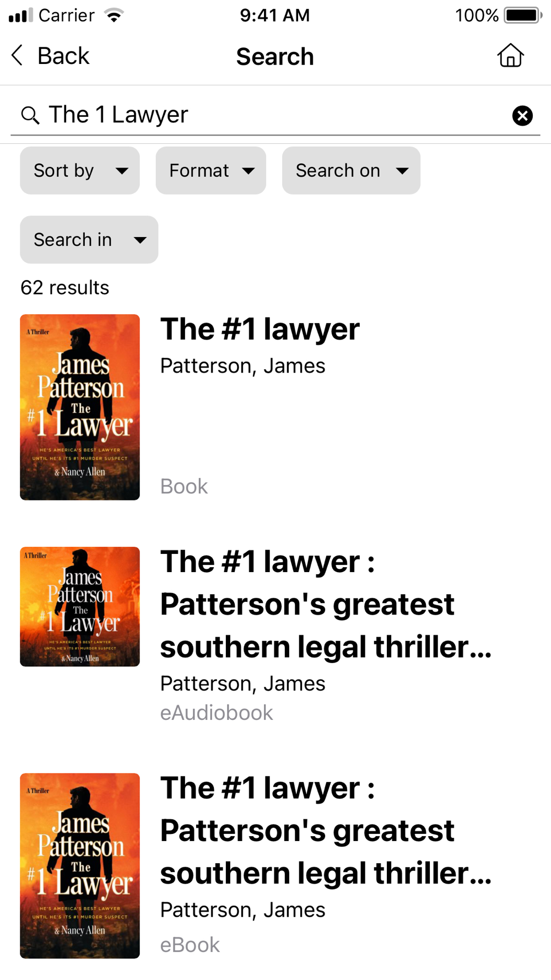Tap the home icon in header
The image size is (551, 980).
point(510,56)
